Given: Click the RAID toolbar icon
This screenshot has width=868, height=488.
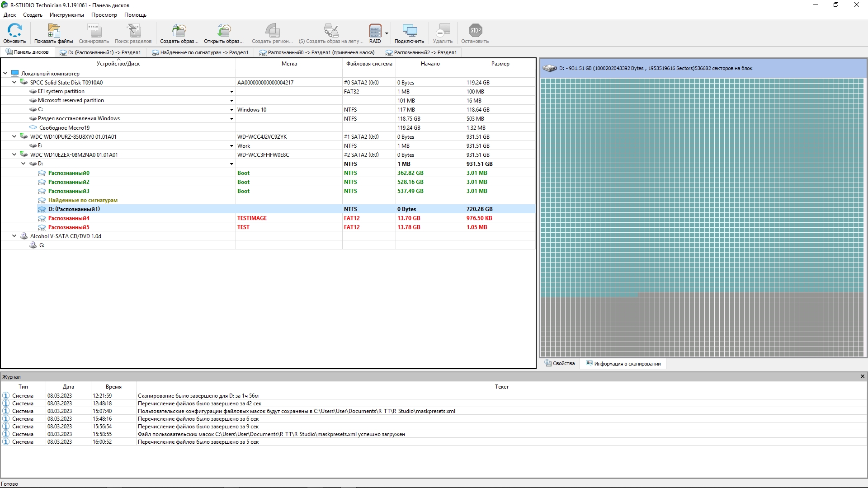Looking at the screenshot, I should (375, 31).
